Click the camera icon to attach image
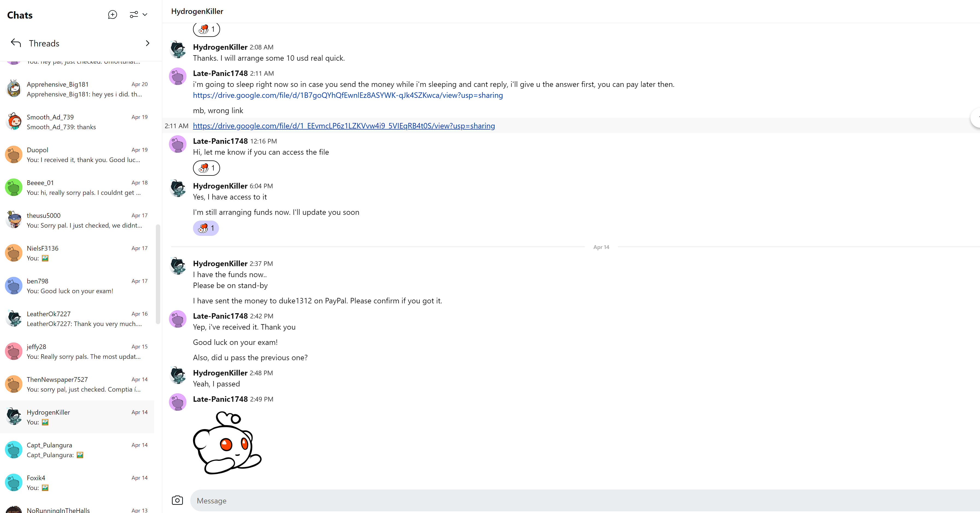Screen dimensions: 980x513 tap(177, 500)
